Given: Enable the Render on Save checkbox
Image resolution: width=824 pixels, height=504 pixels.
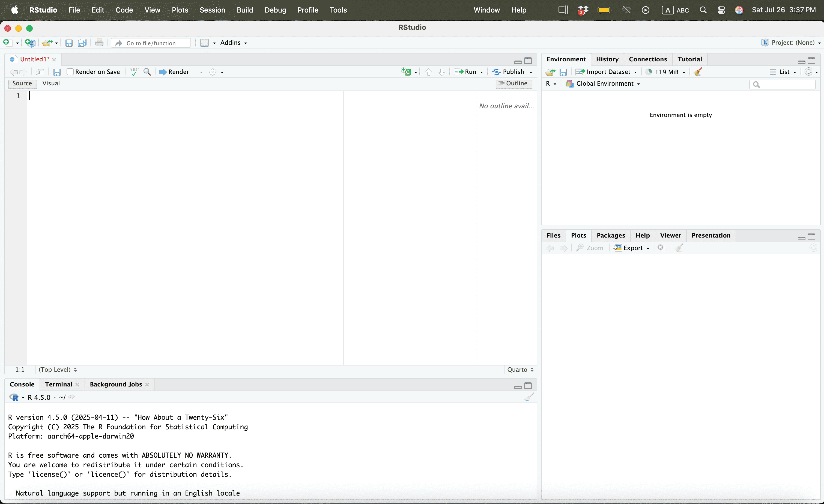Looking at the screenshot, I should pos(70,72).
